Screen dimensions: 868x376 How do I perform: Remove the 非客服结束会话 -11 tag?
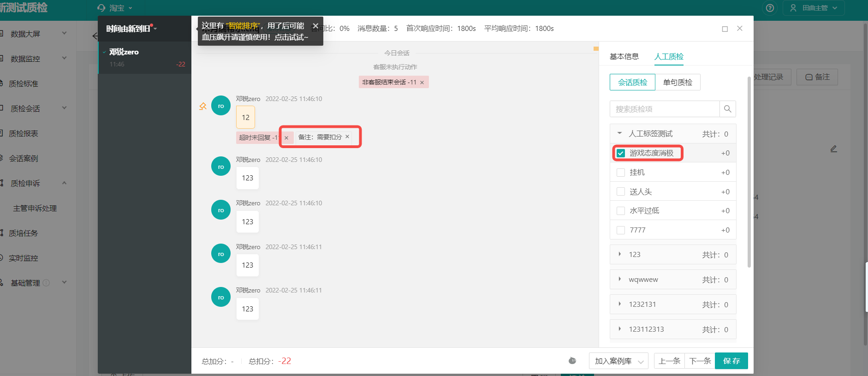click(422, 83)
